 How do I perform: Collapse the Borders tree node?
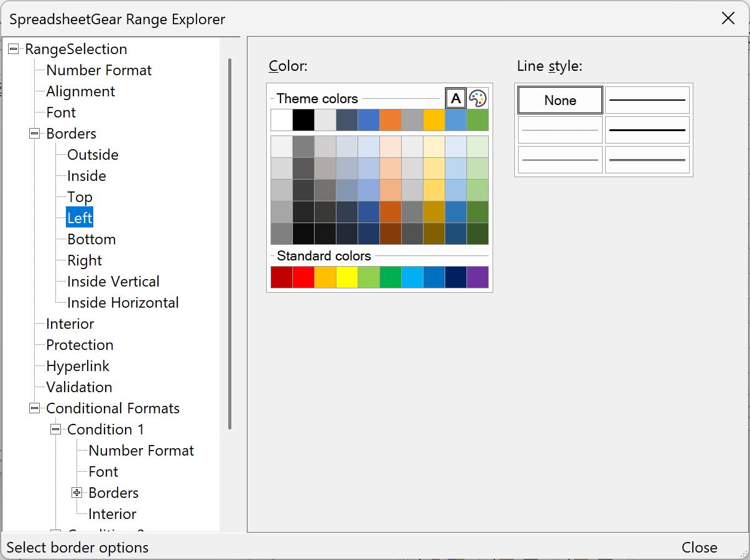coord(34,133)
